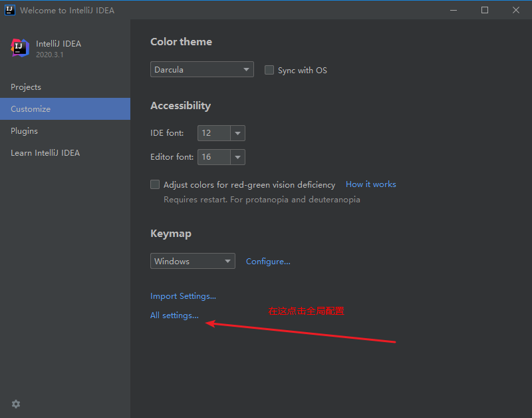Click the Accessibility heading
532x418 pixels.
point(180,106)
